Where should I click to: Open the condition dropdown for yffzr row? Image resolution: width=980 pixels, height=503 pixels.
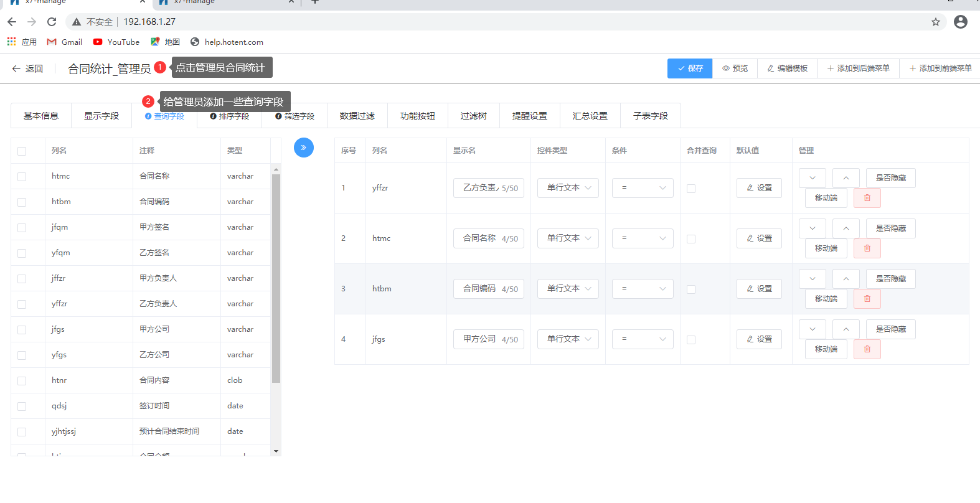pos(642,188)
